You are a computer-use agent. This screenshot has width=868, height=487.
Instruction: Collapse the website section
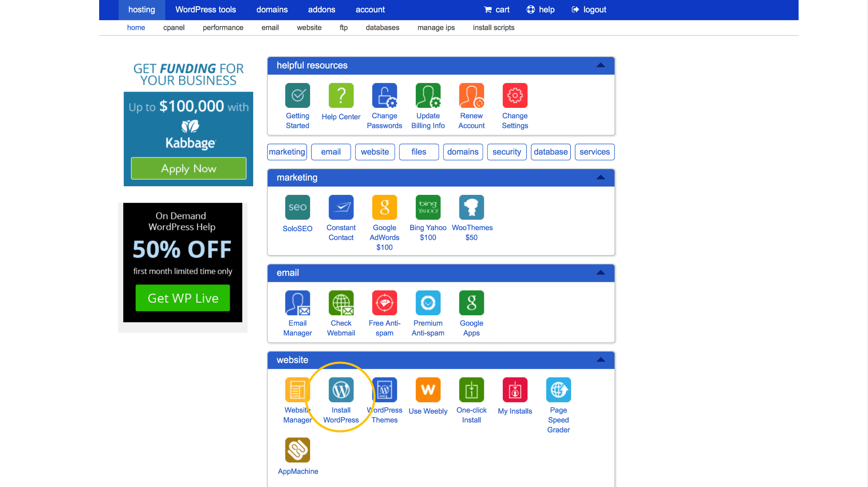pos(600,359)
